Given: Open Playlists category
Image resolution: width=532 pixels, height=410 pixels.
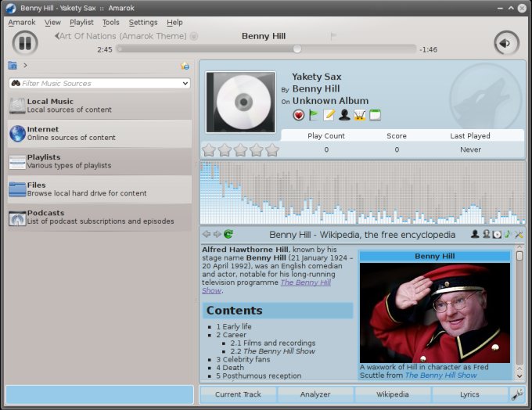Looking at the screenshot, I should 99,161.
